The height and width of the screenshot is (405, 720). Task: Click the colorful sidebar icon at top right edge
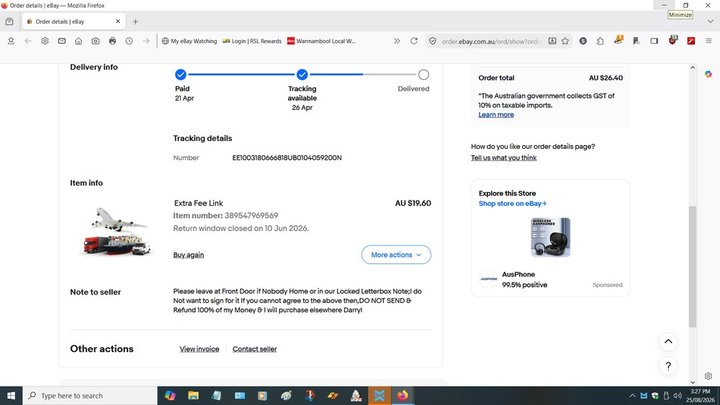(x=709, y=74)
